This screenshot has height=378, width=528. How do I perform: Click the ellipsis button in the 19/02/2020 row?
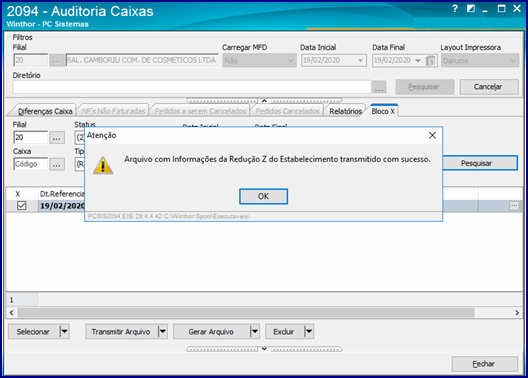pyautogui.click(x=514, y=206)
